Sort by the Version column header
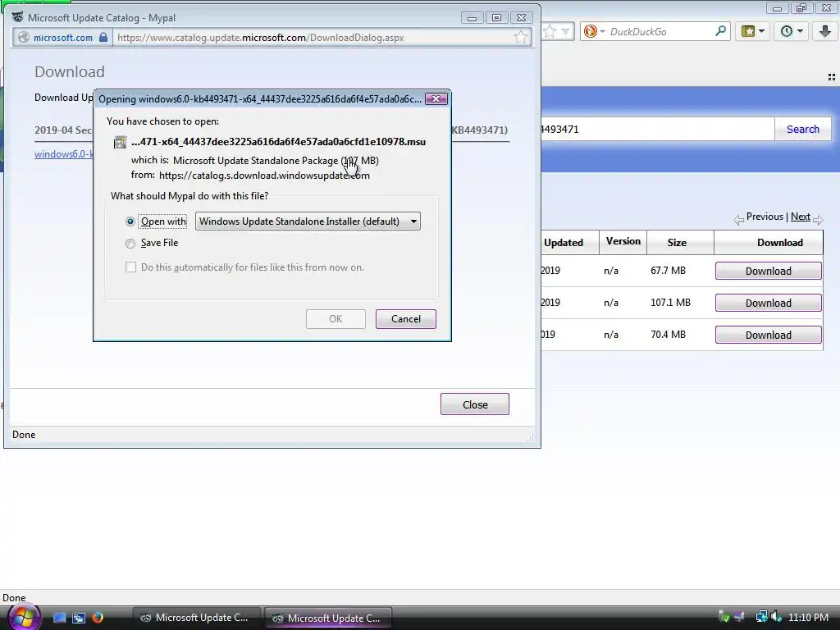The image size is (840, 630). 623,242
